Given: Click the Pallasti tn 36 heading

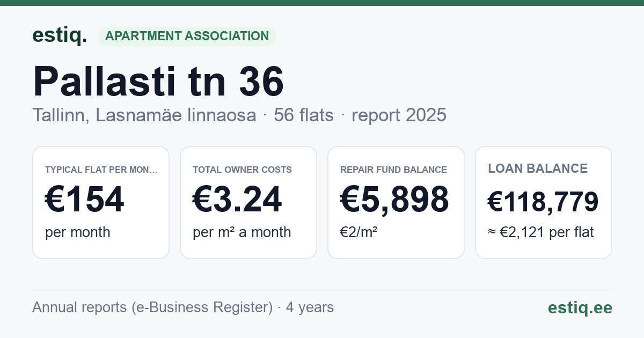Looking at the screenshot, I should tap(158, 82).
